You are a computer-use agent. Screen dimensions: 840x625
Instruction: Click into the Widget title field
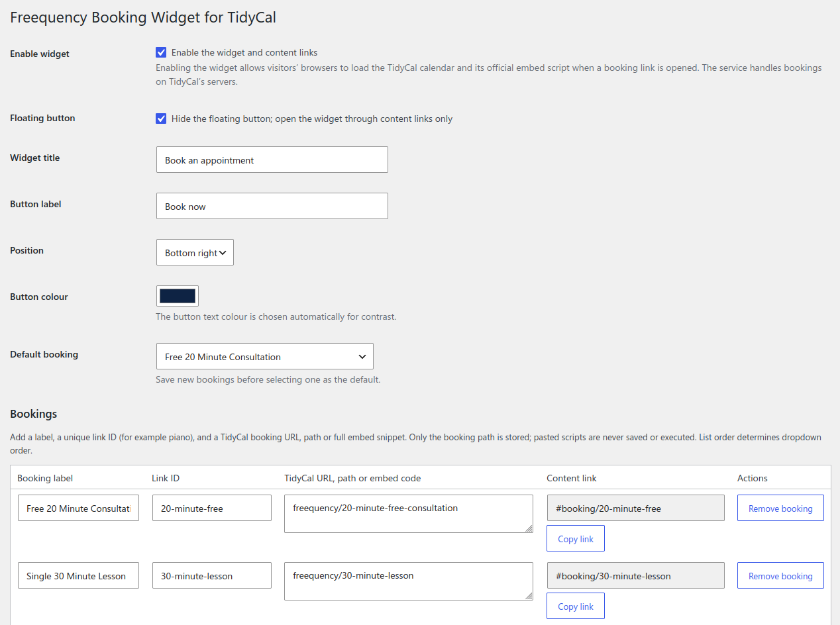272,160
